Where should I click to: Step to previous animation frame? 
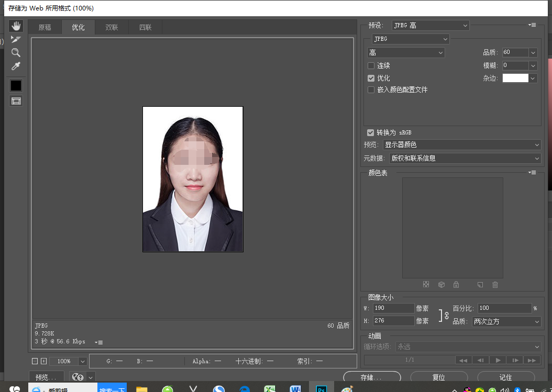481,360
